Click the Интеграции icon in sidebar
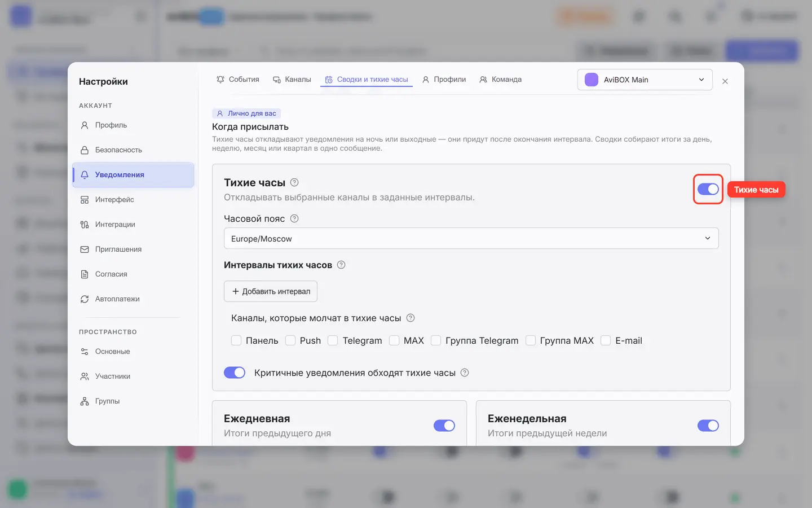812x508 pixels. 85,225
